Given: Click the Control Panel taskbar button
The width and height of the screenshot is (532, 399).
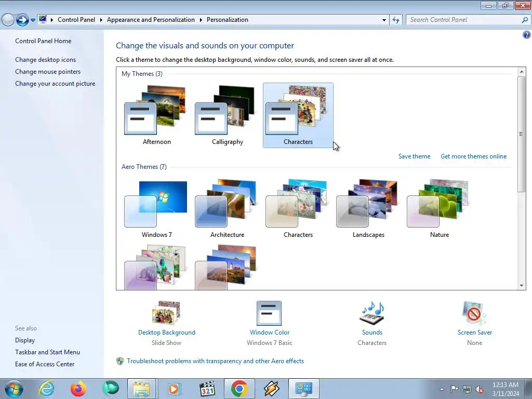Looking at the screenshot, I should click(x=303, y=389).
